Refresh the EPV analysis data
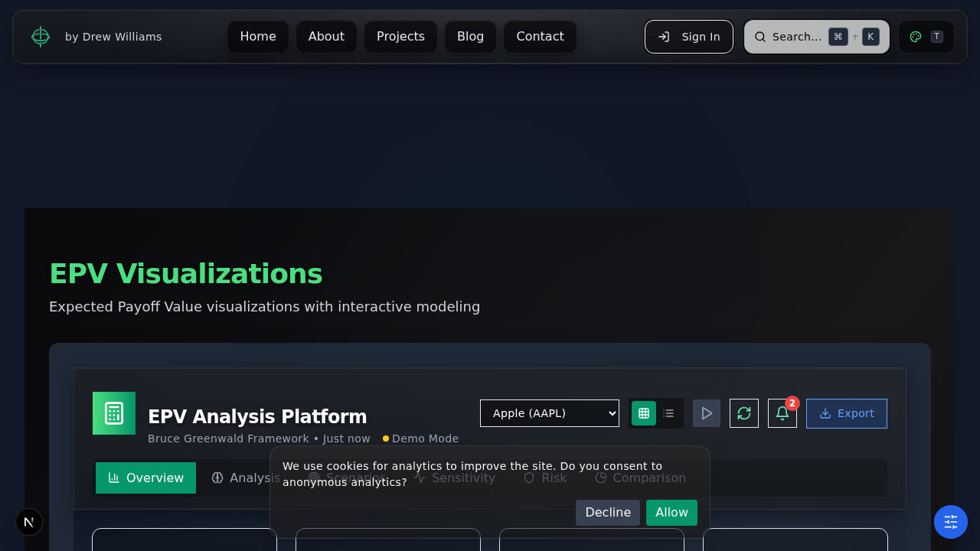 [x=743, y=413]
